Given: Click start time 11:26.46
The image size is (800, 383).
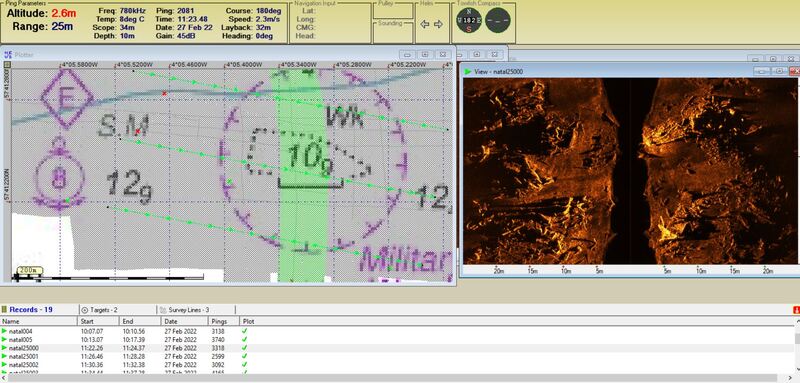Looking at the screenshot, I should [x=92, y=356].
